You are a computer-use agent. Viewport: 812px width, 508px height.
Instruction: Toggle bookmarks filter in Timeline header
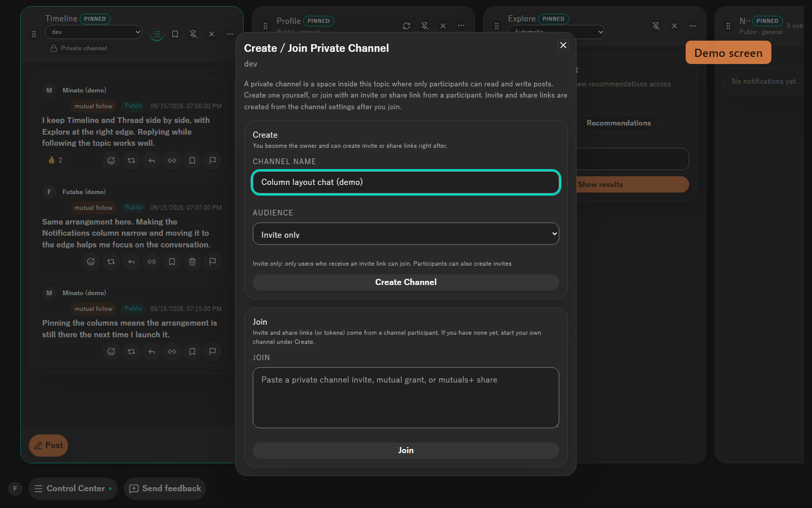click(x=175, y=34)
